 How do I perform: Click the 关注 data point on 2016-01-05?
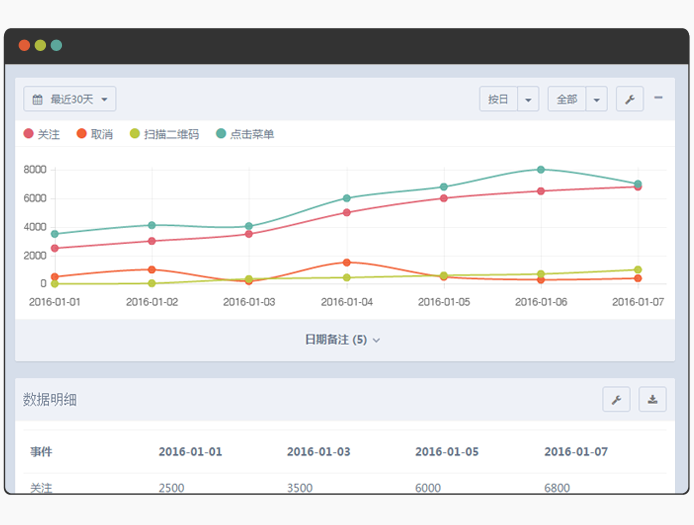pyautogui.click(x=444, y=198)
